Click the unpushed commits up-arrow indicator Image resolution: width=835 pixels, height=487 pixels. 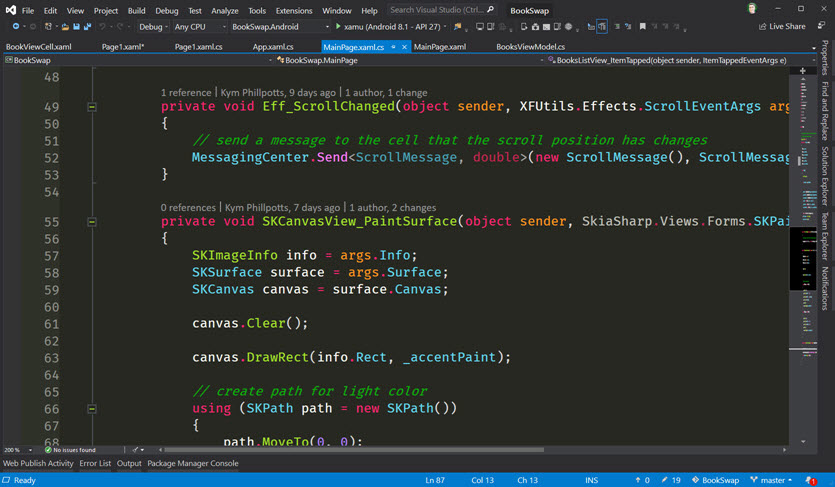click(642, 480)
